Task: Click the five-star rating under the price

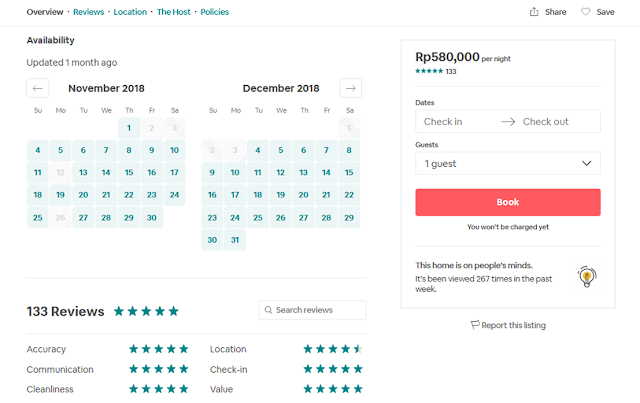Action: pyautogui.click(x=429, y=71)
